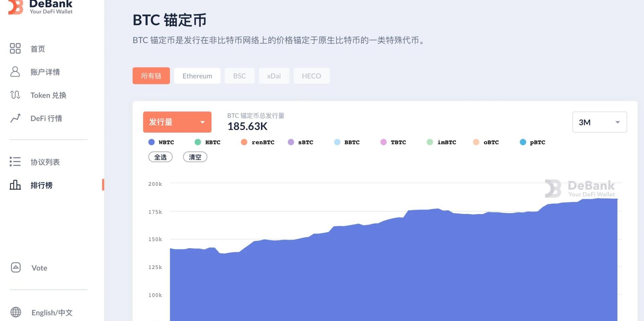Switch to the Ethereum chain tab
Screen dimensions: 644x321
pyautogui.click(x=197, y=76)
